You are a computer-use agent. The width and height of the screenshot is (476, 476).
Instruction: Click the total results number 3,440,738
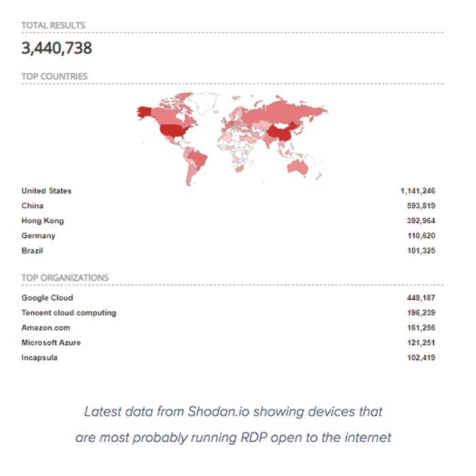pos(56,48)
